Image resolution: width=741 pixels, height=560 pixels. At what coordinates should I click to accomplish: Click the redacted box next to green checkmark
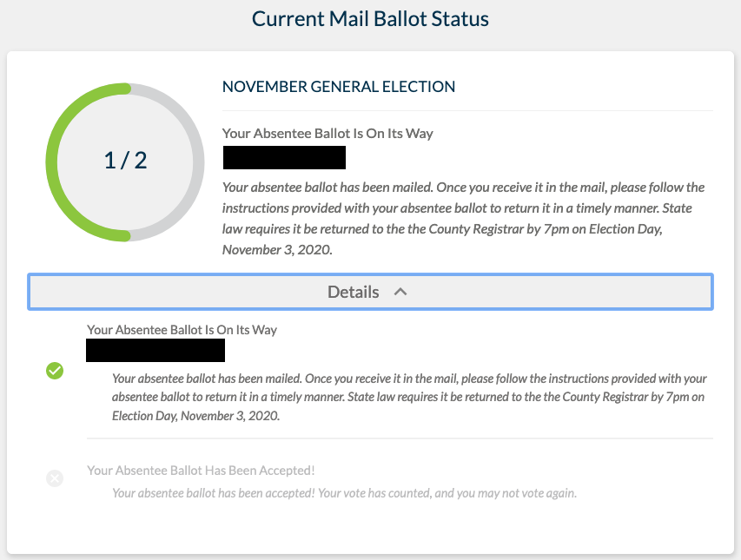pos(155,351)
